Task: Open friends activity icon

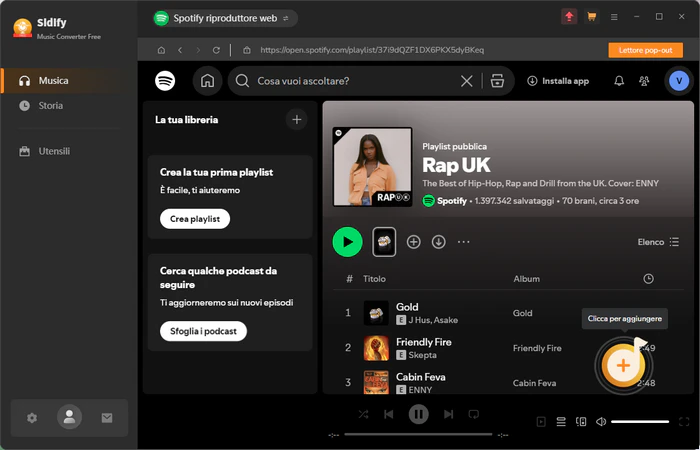Action: coord(644,81)
